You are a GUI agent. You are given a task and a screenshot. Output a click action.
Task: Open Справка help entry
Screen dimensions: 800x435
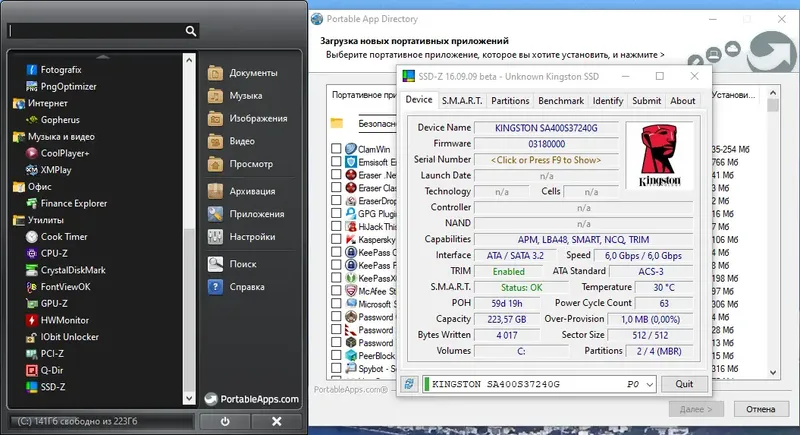236,287
